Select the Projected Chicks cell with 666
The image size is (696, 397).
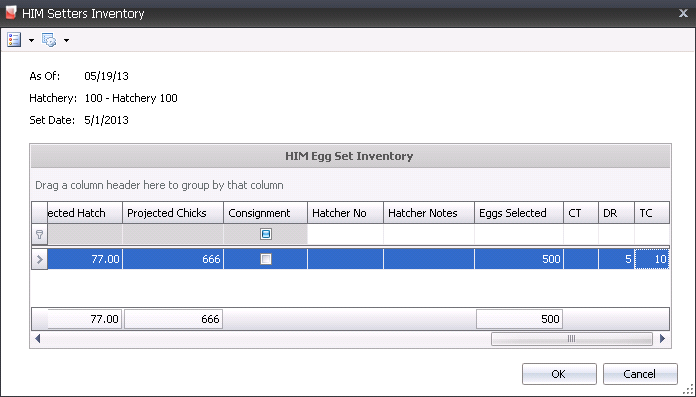(173, 259)
